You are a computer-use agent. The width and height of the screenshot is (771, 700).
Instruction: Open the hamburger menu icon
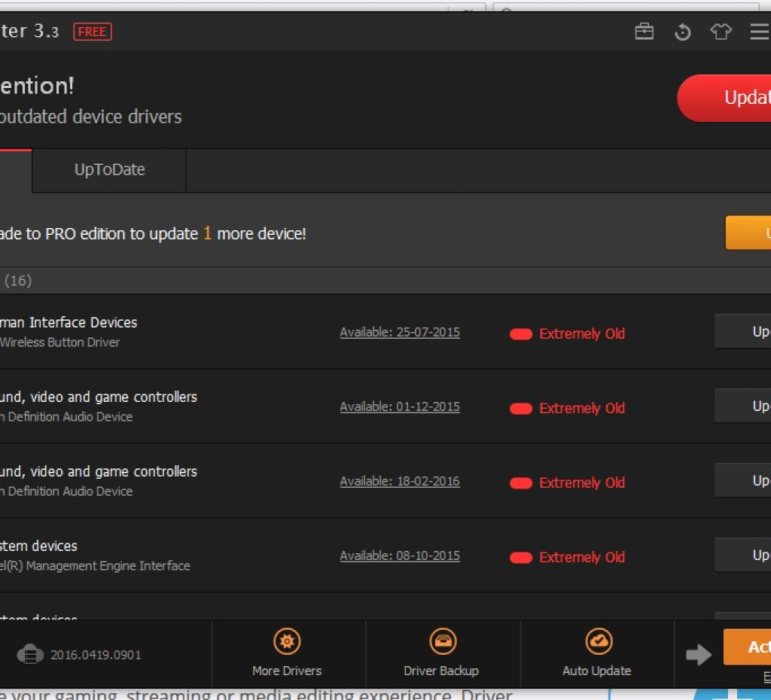[x=760, y=32]
